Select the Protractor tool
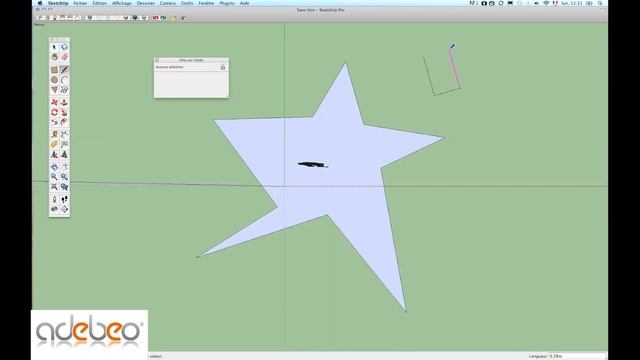The width and height of the screenshot is (640, 360). tap(54, 144)
